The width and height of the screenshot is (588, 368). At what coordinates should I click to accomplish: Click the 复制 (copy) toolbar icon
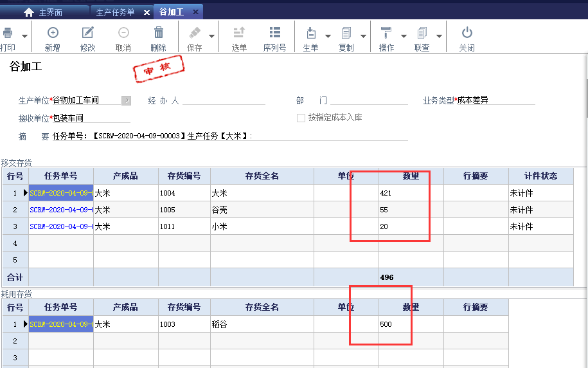pyautogui.click(x=346, y=33)
